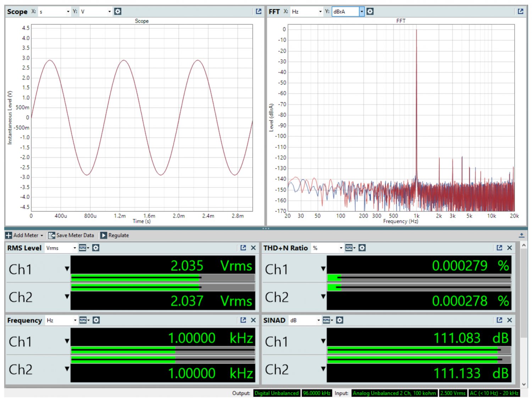Click 2.500 Vrms input range status
This screenshot has height=403, width=532.
point(453,393)
